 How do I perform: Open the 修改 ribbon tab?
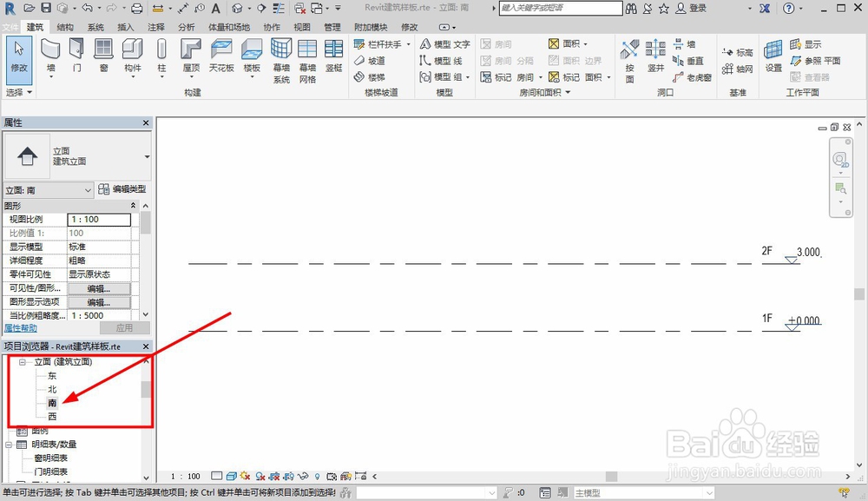pyautogui.click(x=409, y=27)
